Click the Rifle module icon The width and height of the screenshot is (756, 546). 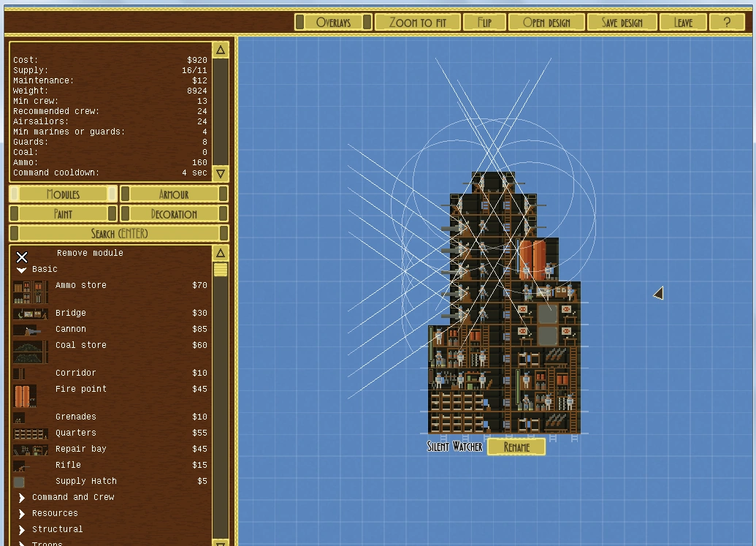20,466
